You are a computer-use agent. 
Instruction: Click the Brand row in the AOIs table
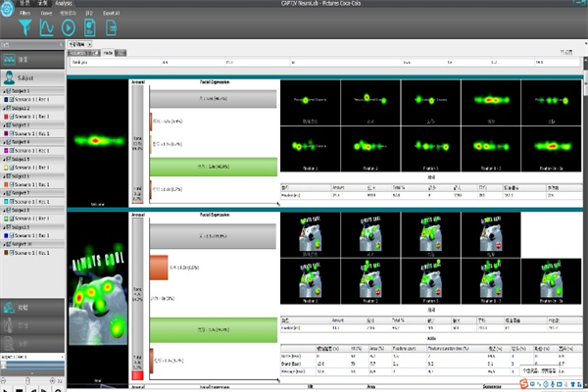tap(431, 364)
